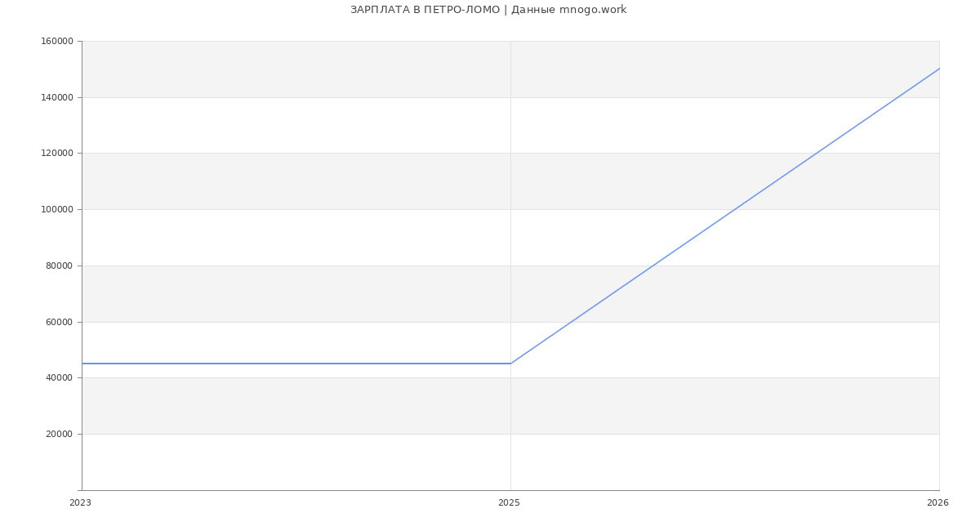The width and height of the screenshot is (980, 531).
Task: Click the x-axis baseline between 2025 and 2026
Action: click(x=725, y=490)
